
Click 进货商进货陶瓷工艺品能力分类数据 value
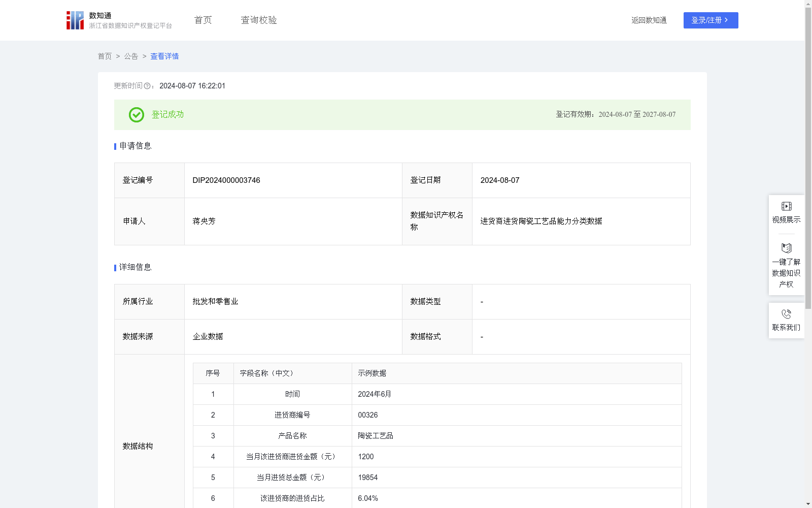(541, 221)
